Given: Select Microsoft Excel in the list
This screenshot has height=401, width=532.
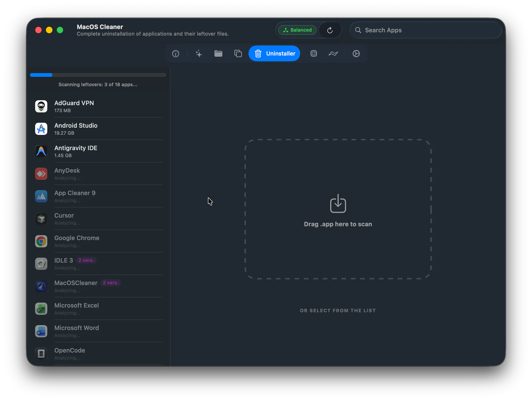Looking at the screenshot, I should click(x=98, y=309).
